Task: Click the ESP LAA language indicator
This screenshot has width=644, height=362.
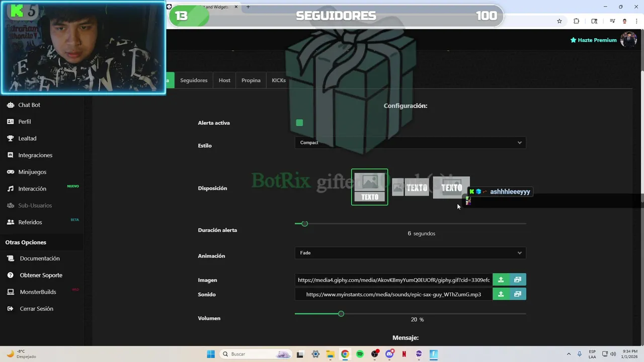Action: click(x=592, y=354)
